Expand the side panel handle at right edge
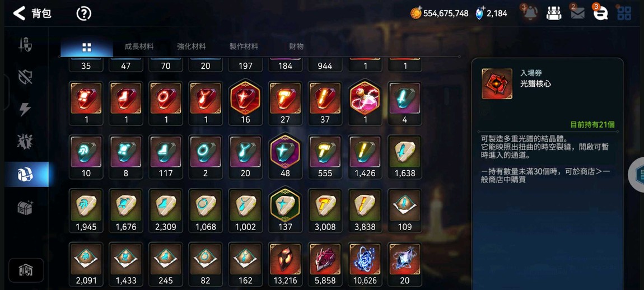 click(x=637, y=174)
